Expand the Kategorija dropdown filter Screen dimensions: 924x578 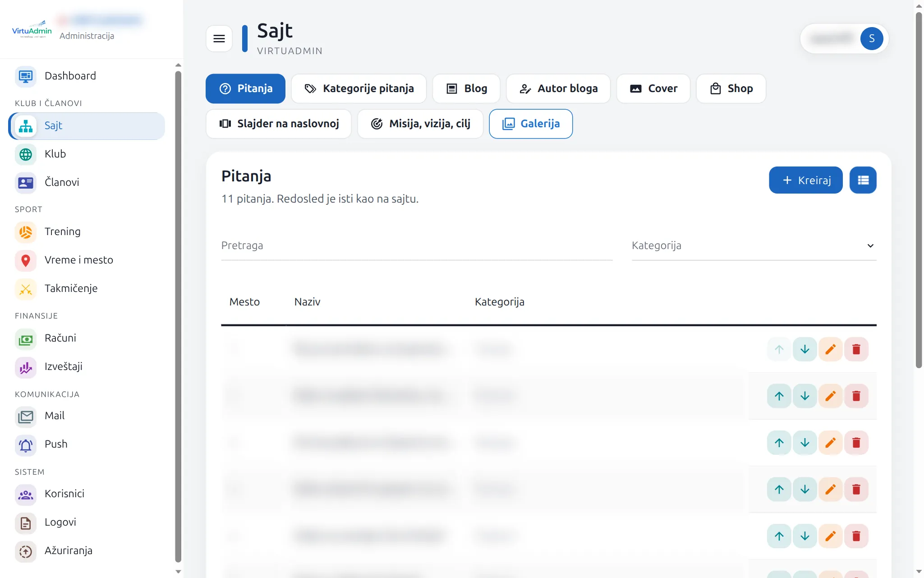point(754,246)
